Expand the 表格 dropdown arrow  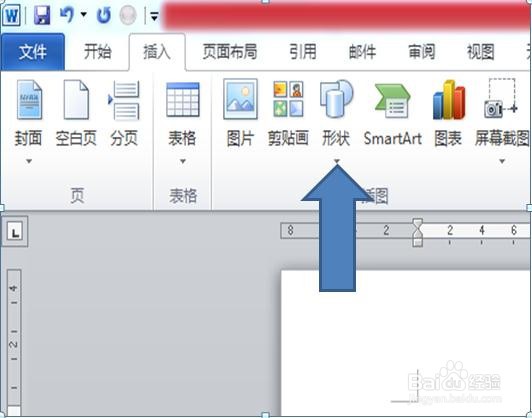[x=183, y=161]
